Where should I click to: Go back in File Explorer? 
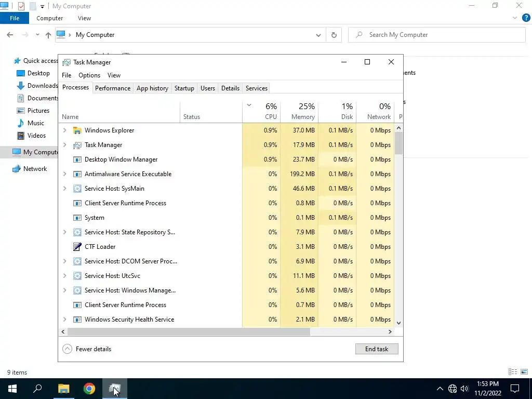(x=10, y=35)
